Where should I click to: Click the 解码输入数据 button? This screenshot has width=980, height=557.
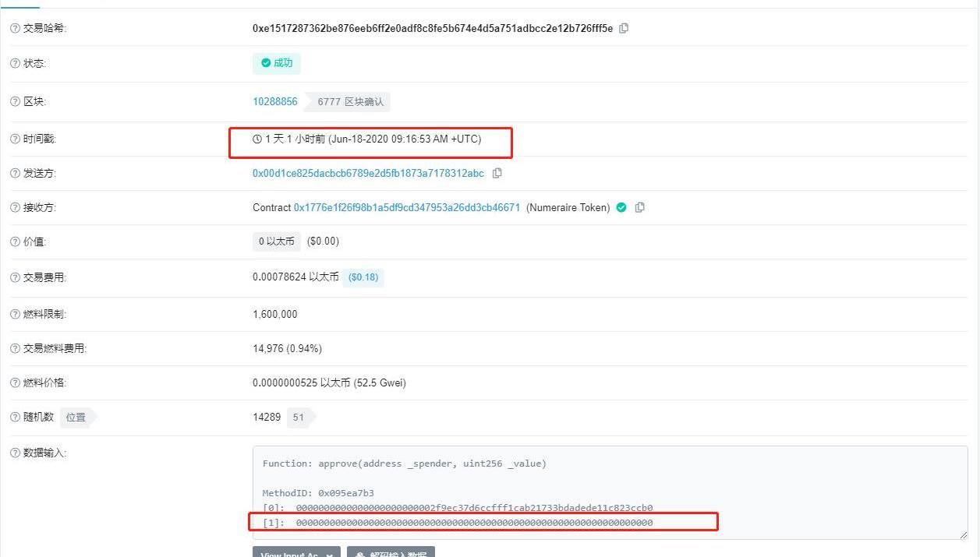(x=391, y=552)
